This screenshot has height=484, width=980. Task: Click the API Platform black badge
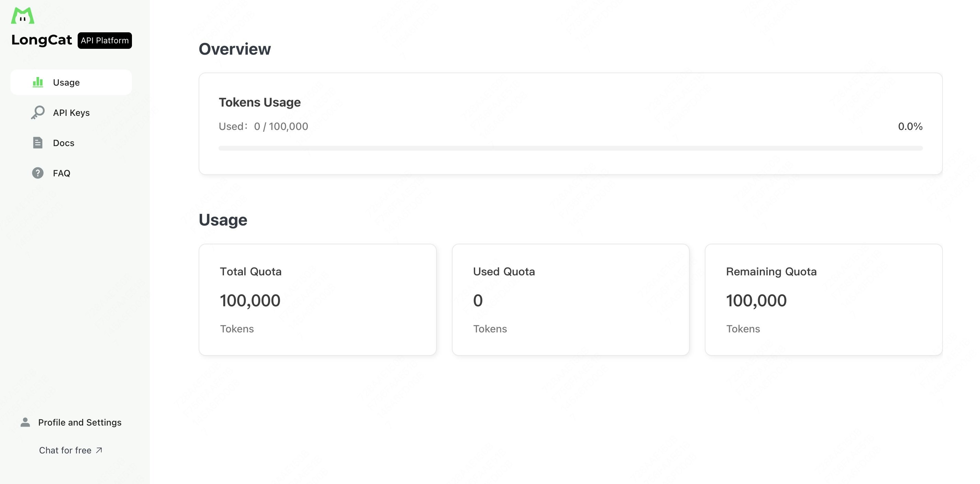click(104, 40)
